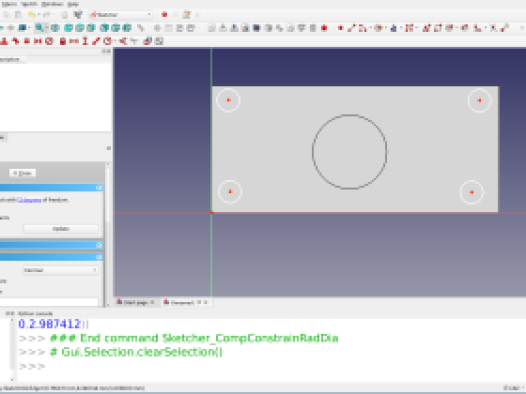Image resolution: width=526 pixels, height=394 pixels.
Task: Click the Update button in solver panel
Action: click(61, 229)
